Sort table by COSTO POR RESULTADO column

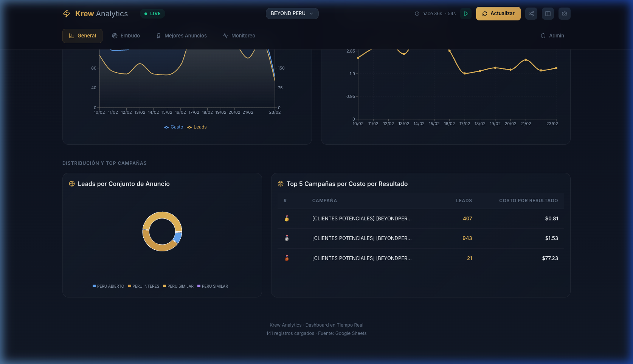click(528, 201)
